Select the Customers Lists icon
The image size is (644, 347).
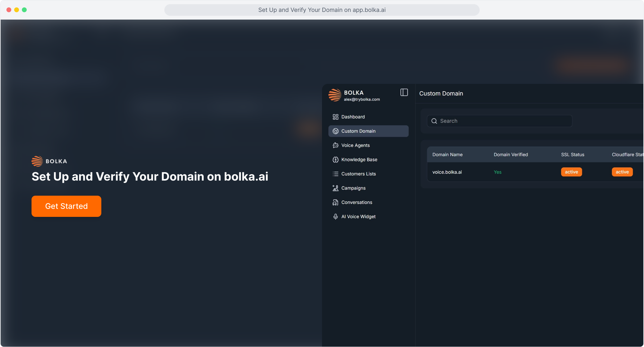pos(336,173)
